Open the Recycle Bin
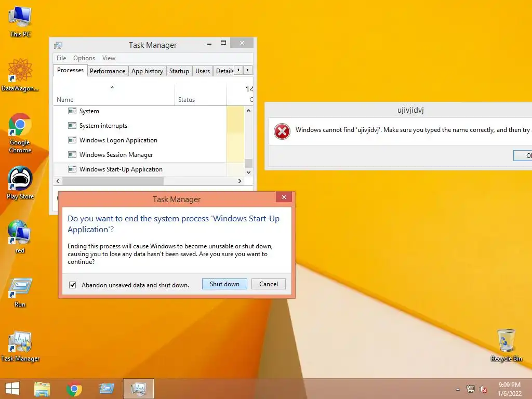532x399 pixels. tap(506, 345)
